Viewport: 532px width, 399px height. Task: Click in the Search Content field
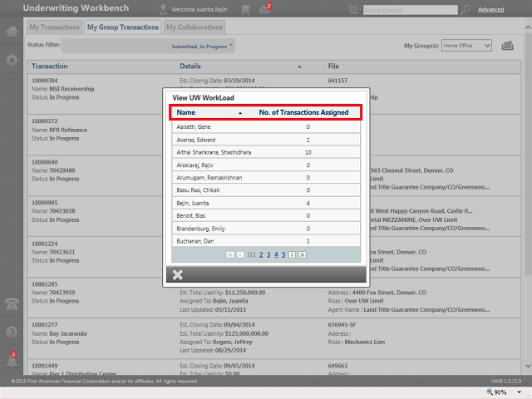click(410, 10)
